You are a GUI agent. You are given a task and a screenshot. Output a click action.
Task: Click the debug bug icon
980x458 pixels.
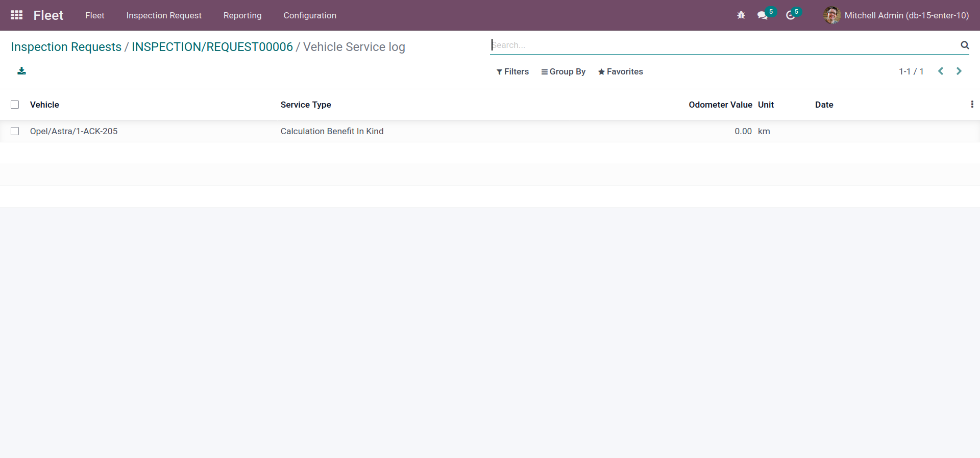[741, 15]
